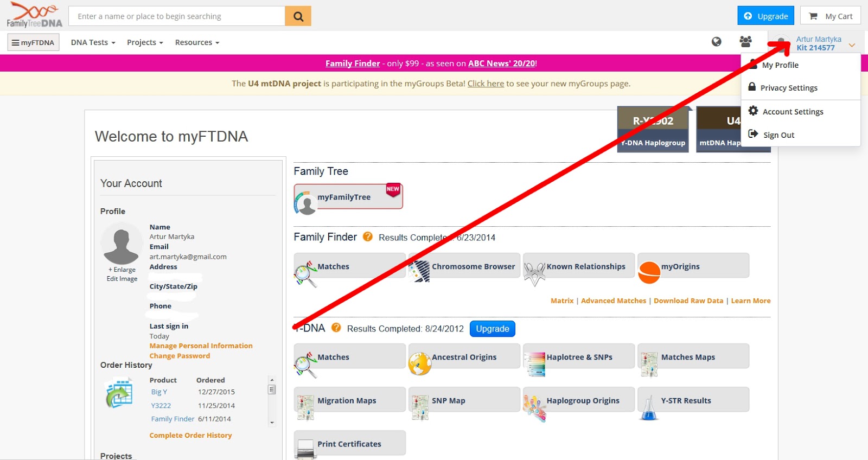Open Complete Order History link
This screenshot has width=868, height=460.
(x=190, y=435)
